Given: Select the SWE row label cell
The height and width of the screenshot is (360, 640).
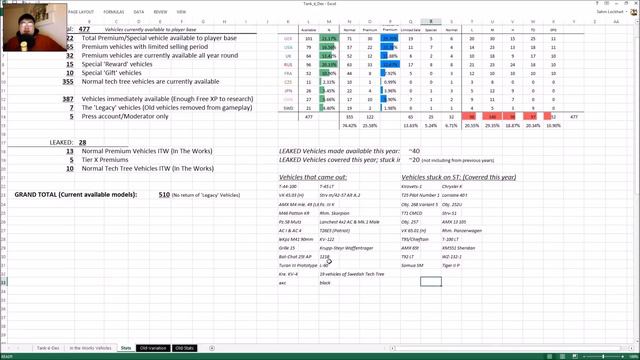Looking at the screenshot, I should [288, 108].
